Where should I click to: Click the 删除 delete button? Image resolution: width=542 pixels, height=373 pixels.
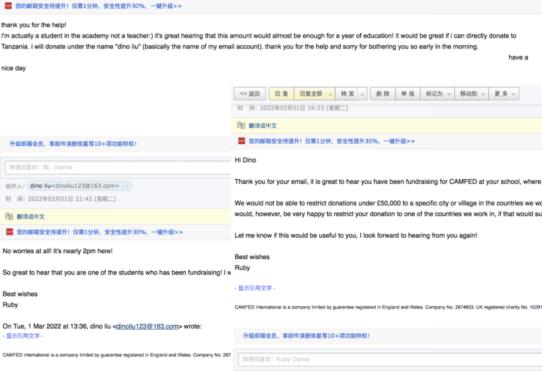click(383, 94)
